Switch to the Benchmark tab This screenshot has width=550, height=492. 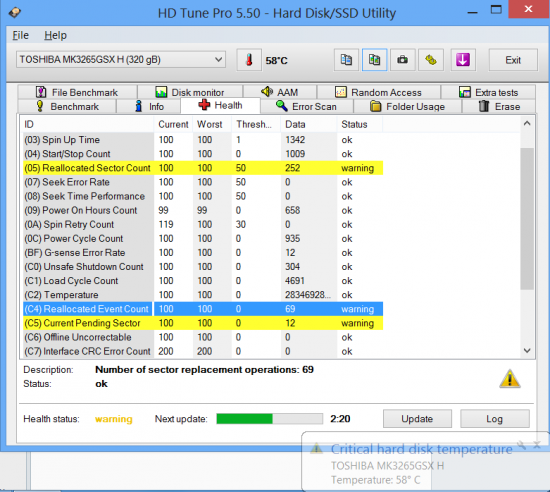(67, 106)
